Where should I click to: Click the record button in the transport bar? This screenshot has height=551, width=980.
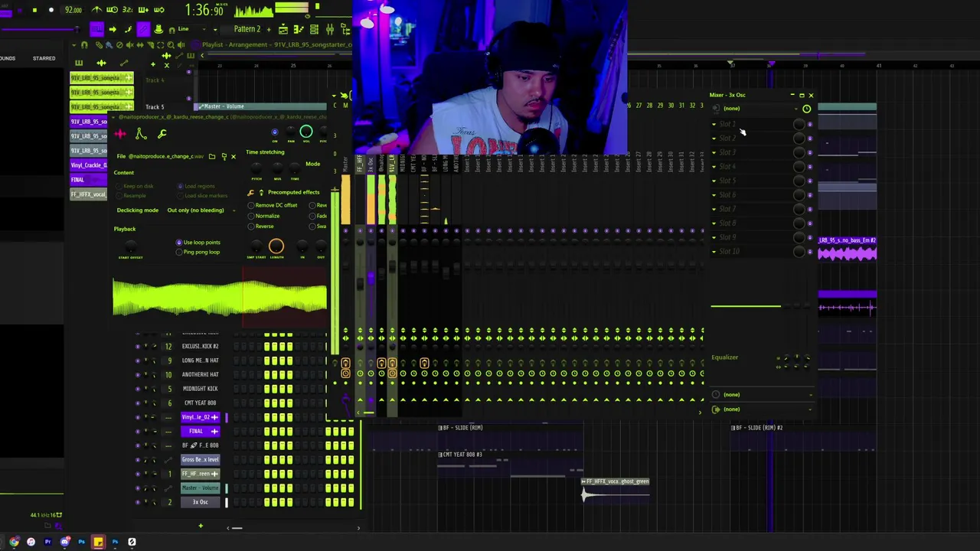tap(51, 10)
